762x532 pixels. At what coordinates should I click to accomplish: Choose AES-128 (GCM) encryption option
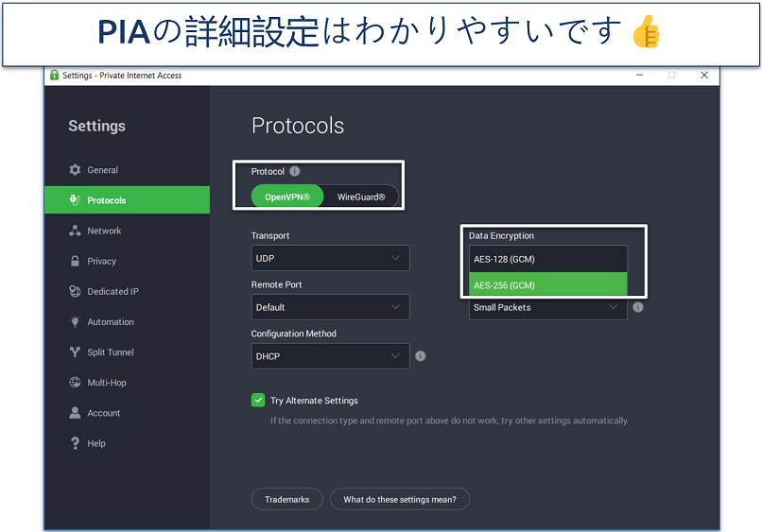[x=547, y=259]
